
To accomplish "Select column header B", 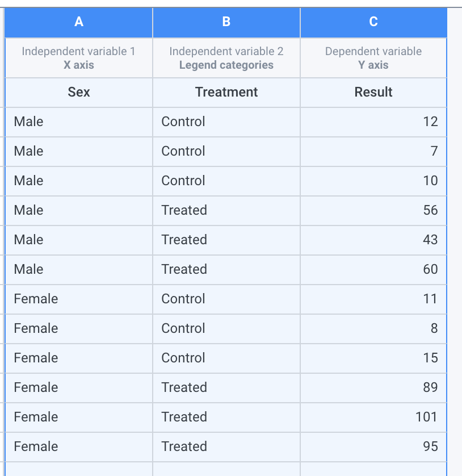I will 226,22.
